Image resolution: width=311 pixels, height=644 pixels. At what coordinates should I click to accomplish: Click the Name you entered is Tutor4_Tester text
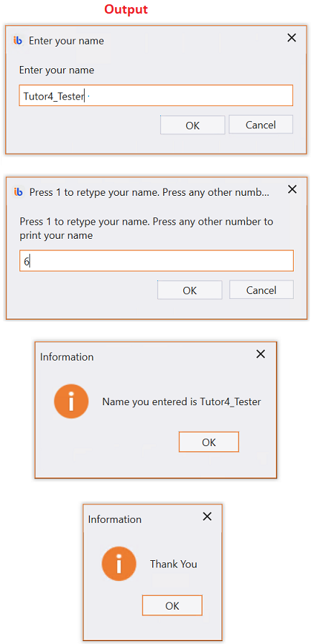[x=182, y=402]
